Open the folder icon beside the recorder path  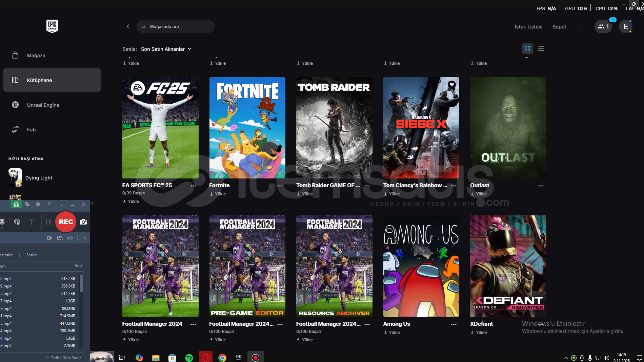pyautogui.click(x=77, y=266)
